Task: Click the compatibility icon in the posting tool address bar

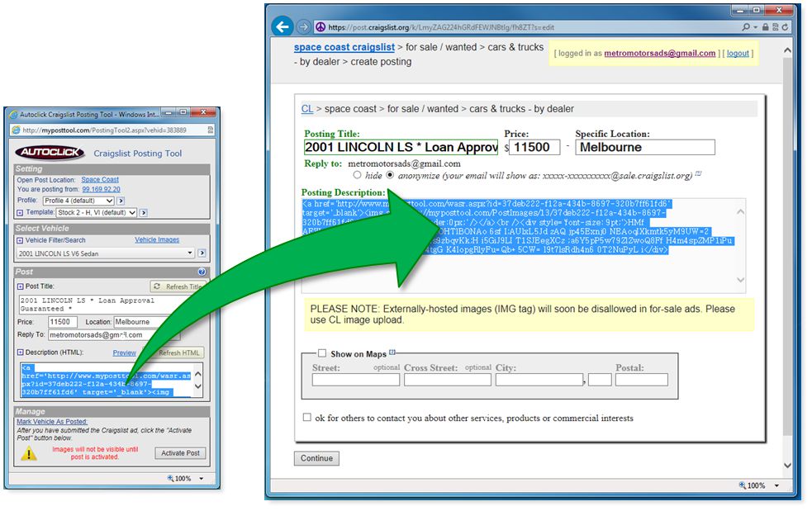Action: tap(211, 130)
